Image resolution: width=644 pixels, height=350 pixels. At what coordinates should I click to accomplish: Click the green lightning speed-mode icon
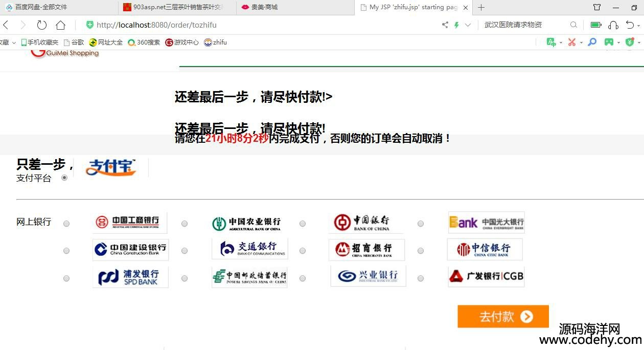[456, 25]
